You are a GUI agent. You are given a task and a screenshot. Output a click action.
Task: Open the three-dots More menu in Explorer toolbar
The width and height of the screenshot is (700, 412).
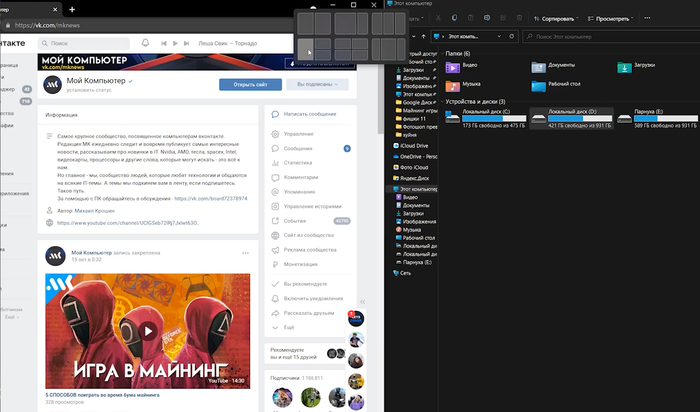(647, 18)
